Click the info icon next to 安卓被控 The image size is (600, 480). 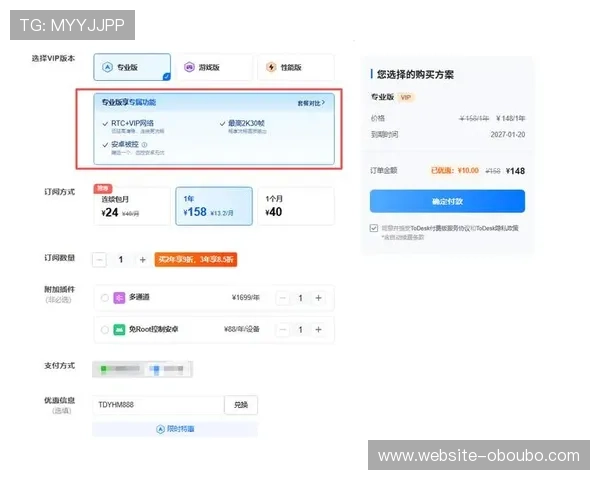(x=144, y=145)
